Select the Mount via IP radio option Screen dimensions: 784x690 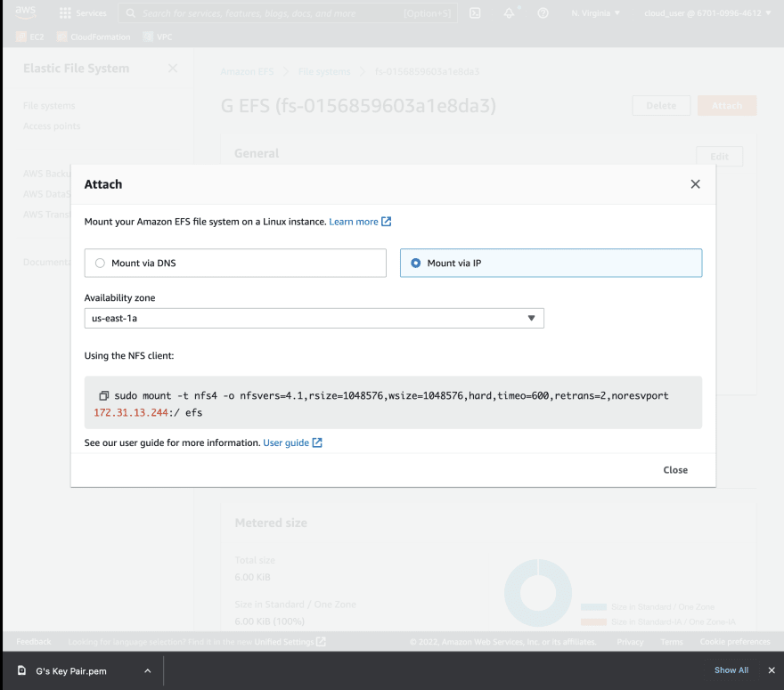551,263
